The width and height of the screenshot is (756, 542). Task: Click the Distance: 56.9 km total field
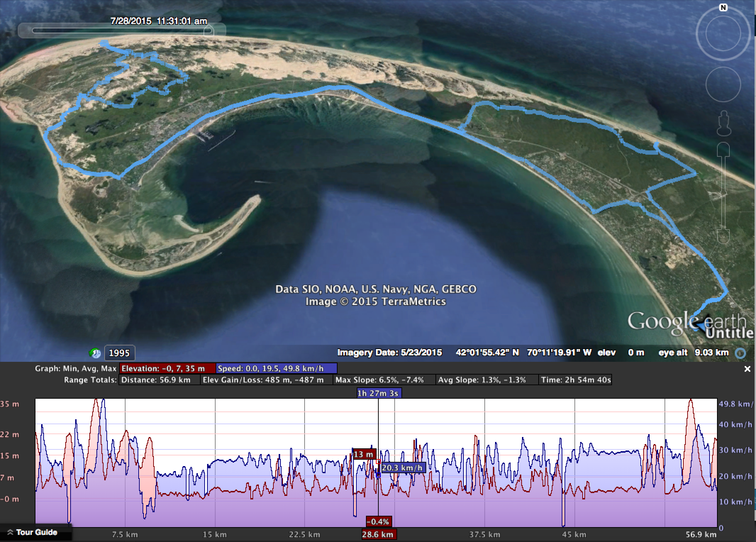[x=159, y=380]
